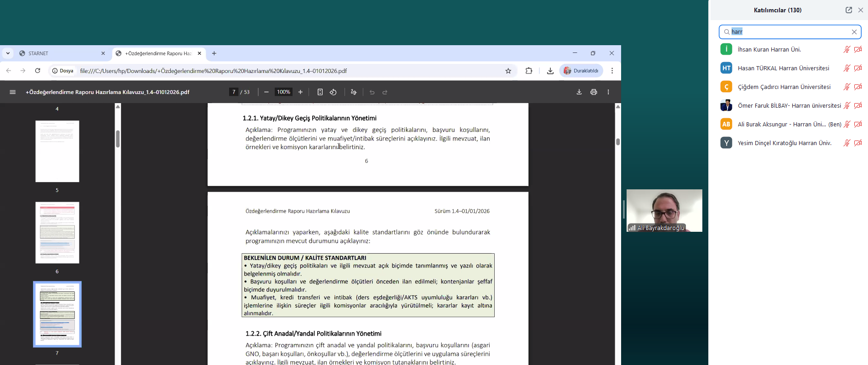Toggle the PDF sidebar menu icon
This screenshot has width=868, height=365.
13,92
